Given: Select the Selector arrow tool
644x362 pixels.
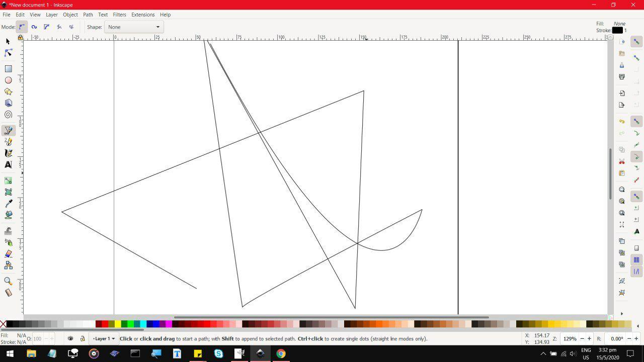Looking at the screenshot, I should pos(8,41).
